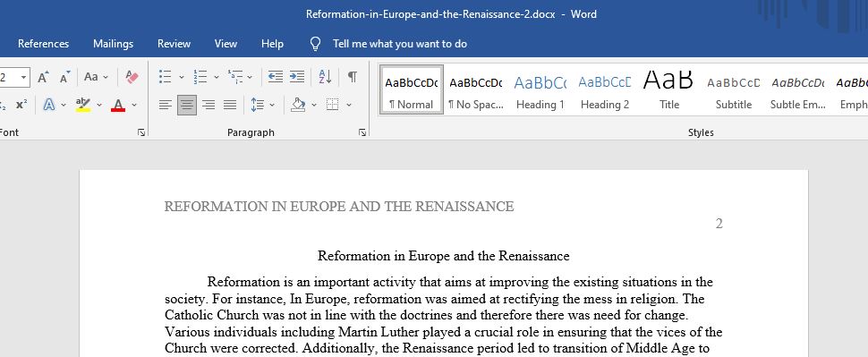Screen dimensions: 868x357
Task: Open the References tab
Action: coord(43,44)
